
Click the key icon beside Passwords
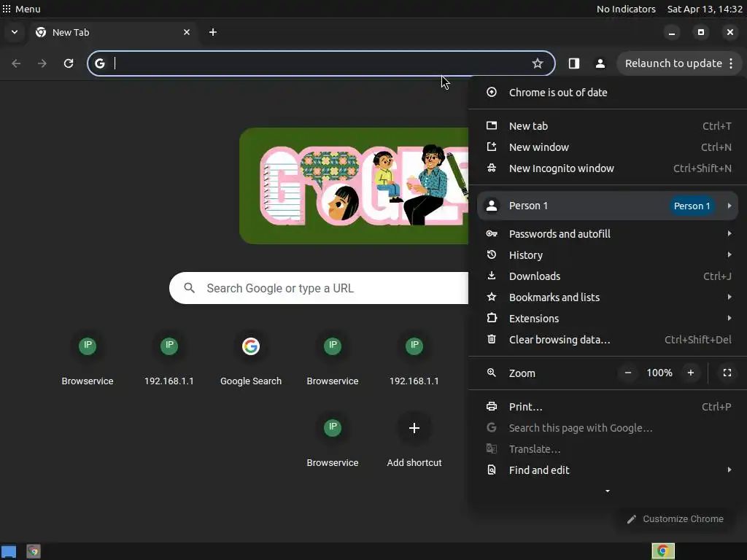[492, 233]
